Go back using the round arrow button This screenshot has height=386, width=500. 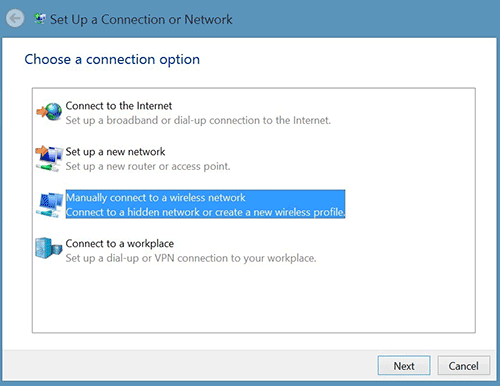pos(15,19)
